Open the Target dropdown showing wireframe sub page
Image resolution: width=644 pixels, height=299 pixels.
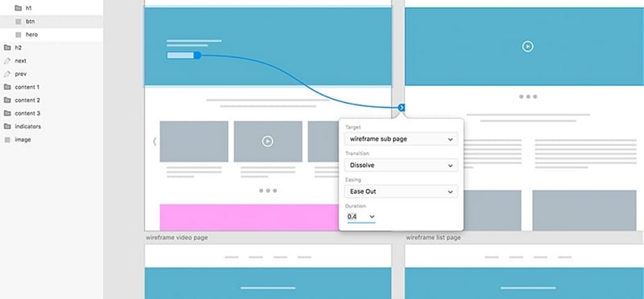click(401, 139)
